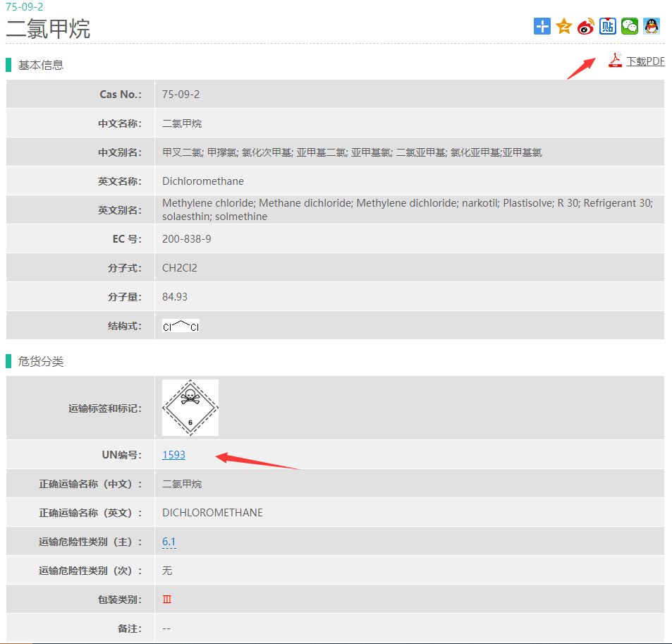Image resolution: width=672 pixels, height=644 pixels.
Task: Click the green 75-09-2 heading text
Action: click(x=25, y=6)
